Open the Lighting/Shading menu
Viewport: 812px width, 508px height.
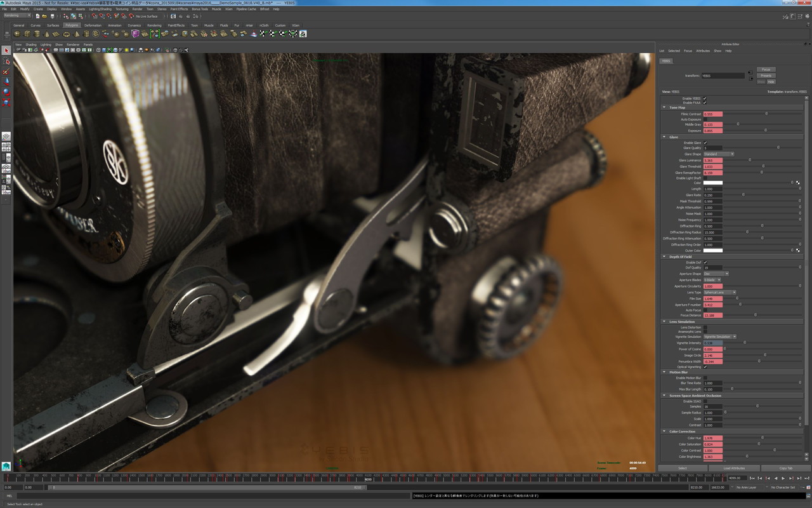pyautogui.click(x=100, y=9)
